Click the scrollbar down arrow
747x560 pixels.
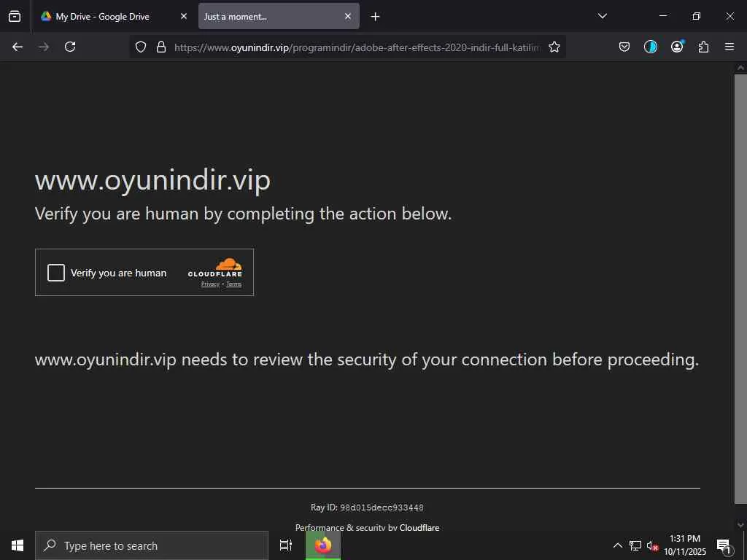pos(740,525)
